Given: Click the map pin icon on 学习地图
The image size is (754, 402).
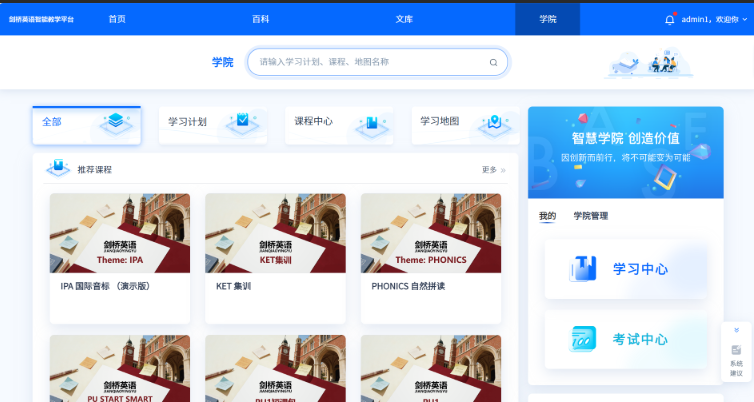Looking at the screenshot, I should [x=494, y=123].
